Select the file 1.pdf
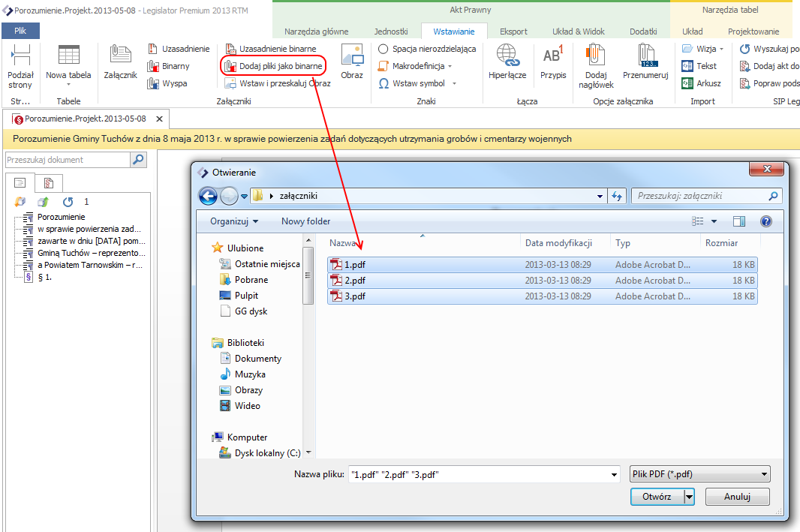The height and width of the screenshot is (532, 800). coord(542,265)
